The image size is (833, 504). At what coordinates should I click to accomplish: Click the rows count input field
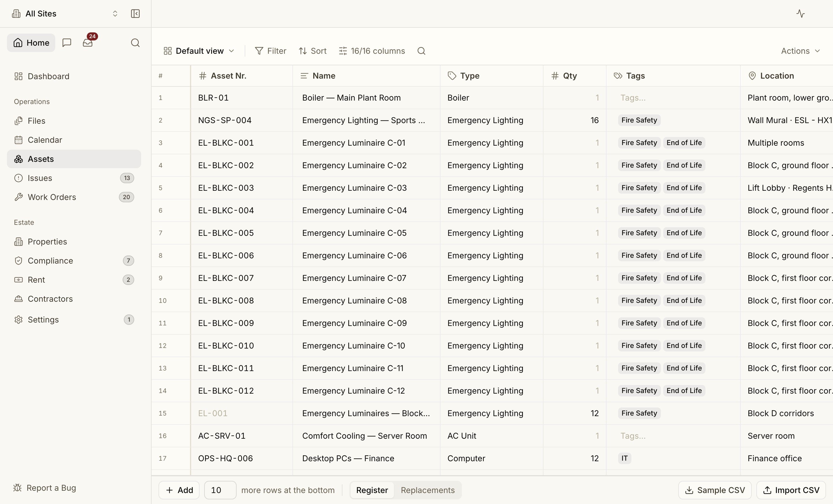point(220,490)
